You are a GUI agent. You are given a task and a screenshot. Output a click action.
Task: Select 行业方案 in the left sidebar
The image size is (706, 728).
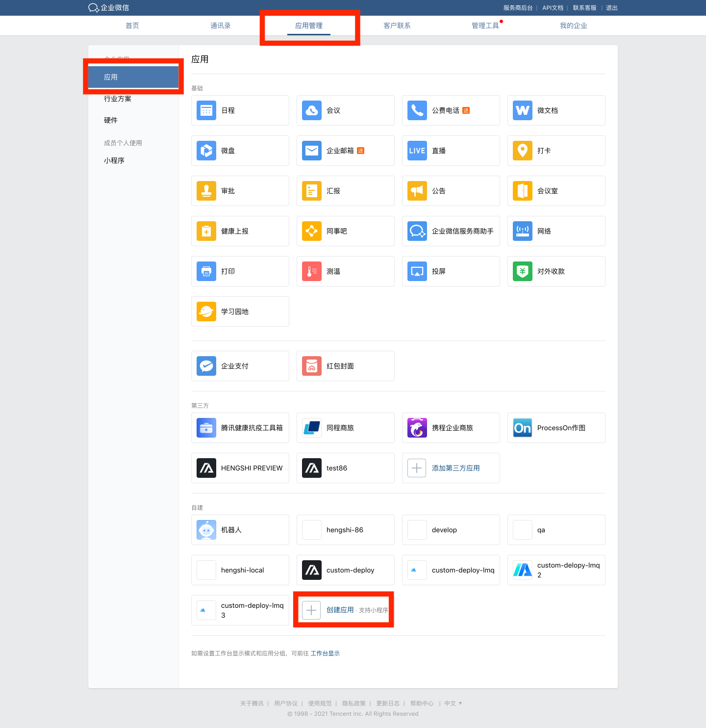click(118, 99)
